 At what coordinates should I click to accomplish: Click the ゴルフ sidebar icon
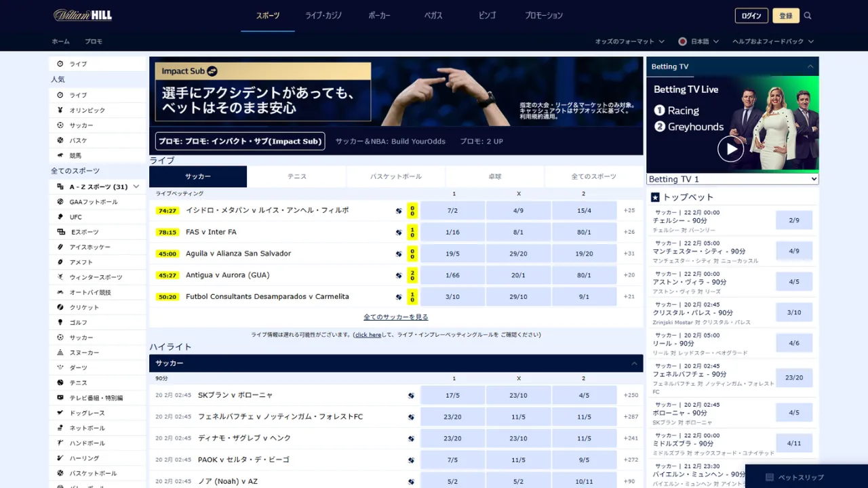[60, 323]
